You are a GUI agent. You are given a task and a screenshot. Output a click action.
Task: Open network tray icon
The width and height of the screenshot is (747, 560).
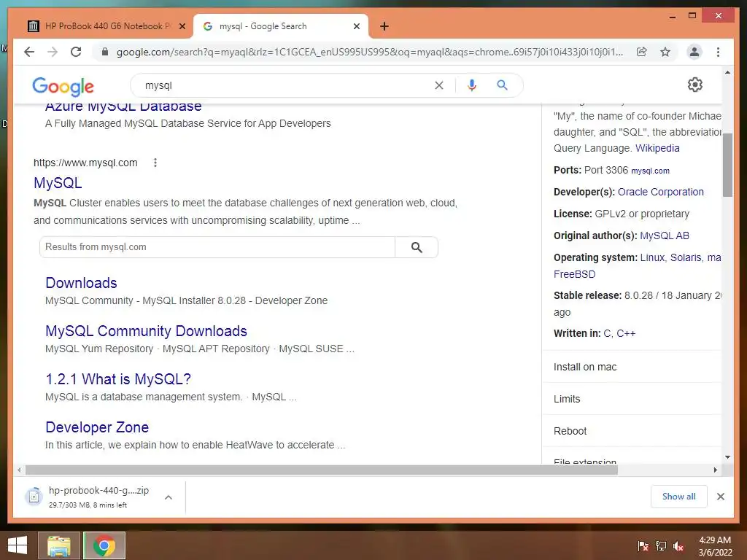pyautogui.click(x=661, y=545)
